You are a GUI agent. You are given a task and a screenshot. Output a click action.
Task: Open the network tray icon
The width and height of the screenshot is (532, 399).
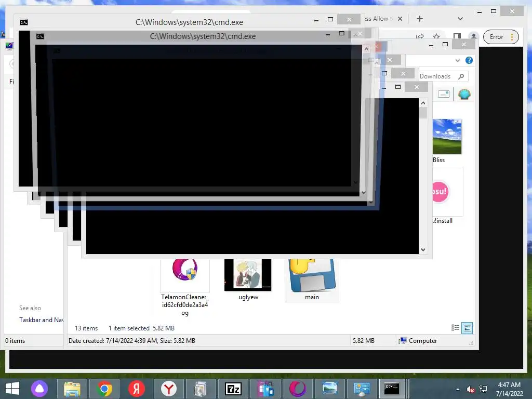483,389
